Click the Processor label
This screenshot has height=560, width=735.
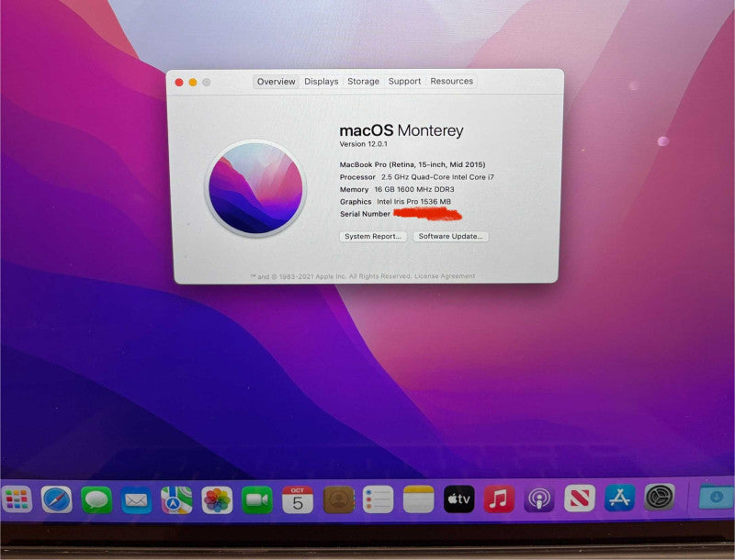(x=357, y=177)
